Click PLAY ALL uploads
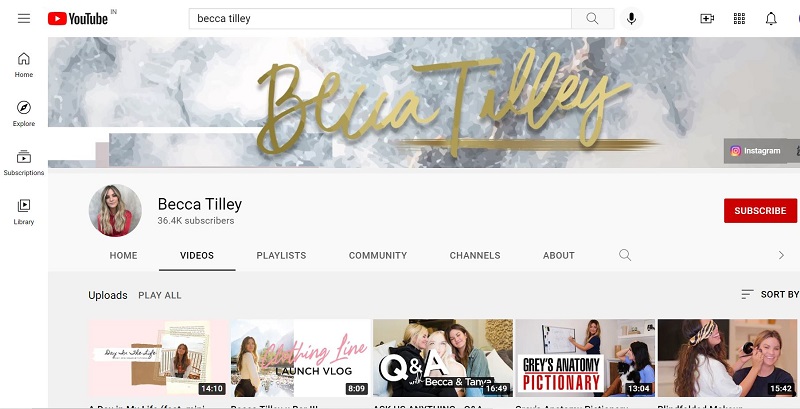Viewport: 800px width, 409px height. 160,295
